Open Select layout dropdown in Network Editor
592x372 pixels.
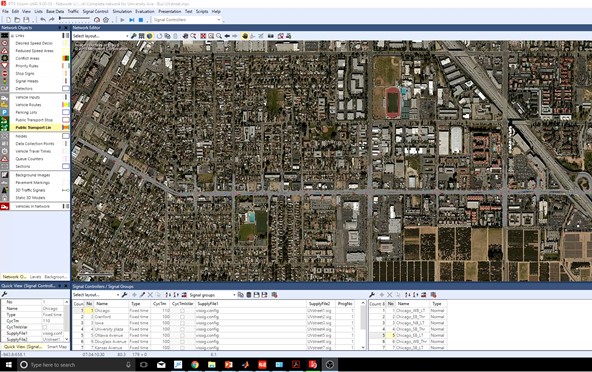[100, 36]
